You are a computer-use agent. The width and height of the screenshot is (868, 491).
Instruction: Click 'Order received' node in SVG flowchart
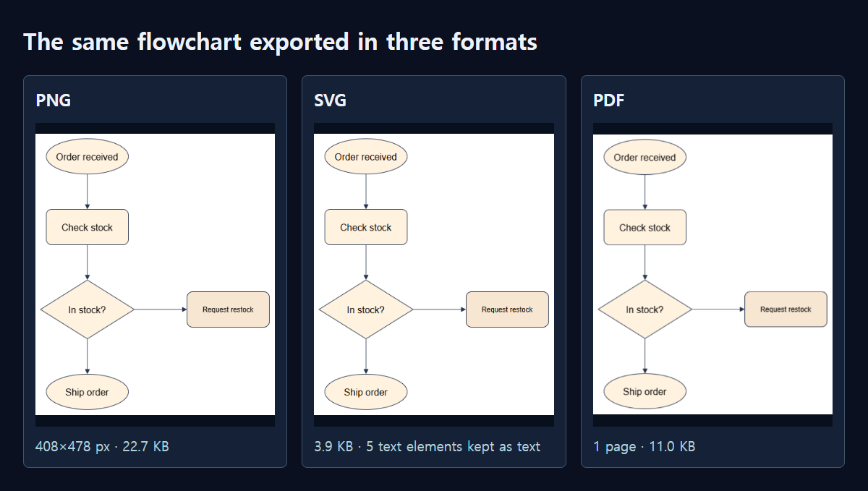click(366, 157)
